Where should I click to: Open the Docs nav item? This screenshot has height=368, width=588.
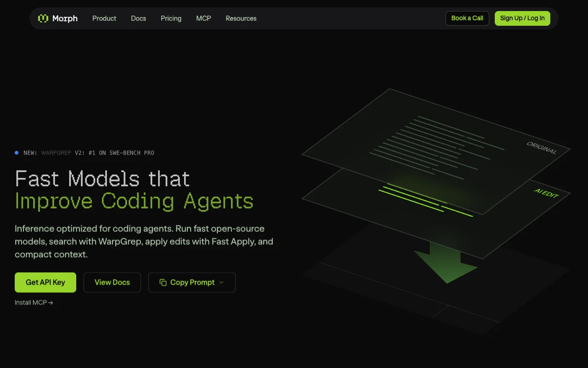tap(138, 18)
